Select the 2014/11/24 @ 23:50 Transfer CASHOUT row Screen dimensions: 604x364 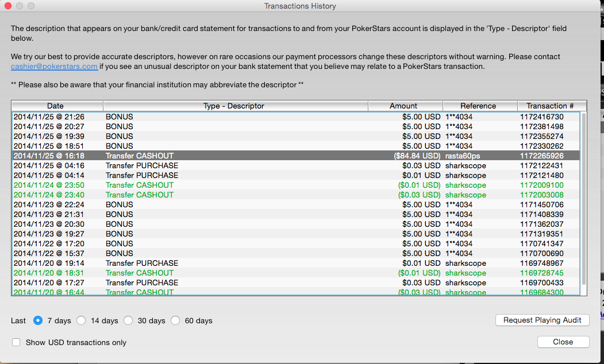click(296, 185)
